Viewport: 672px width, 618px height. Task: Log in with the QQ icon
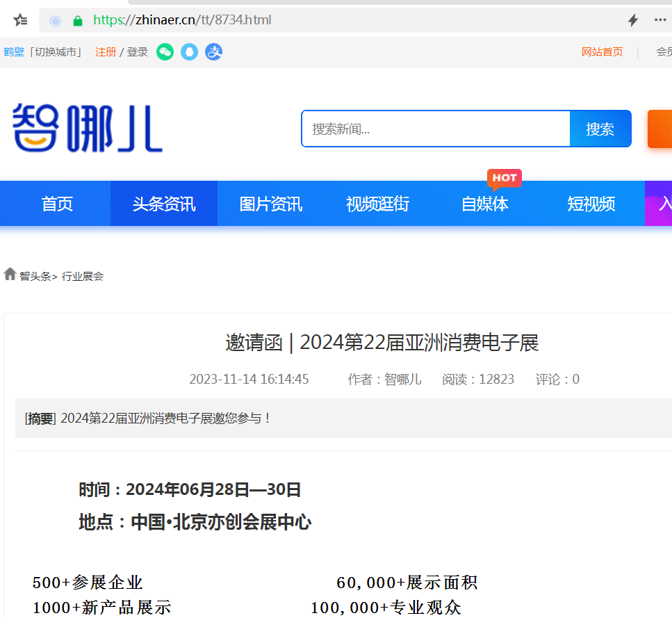pyautogui.click(x=189, y=51)
